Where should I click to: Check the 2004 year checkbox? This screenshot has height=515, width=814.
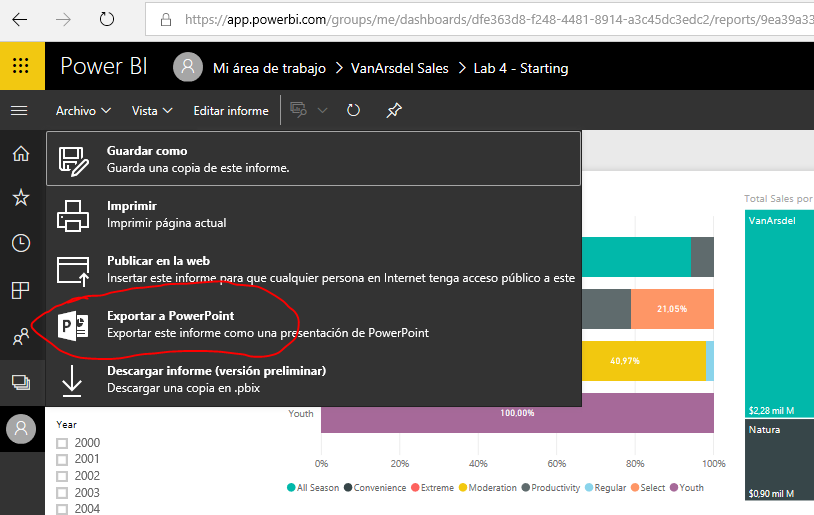(x=62, y=509)
